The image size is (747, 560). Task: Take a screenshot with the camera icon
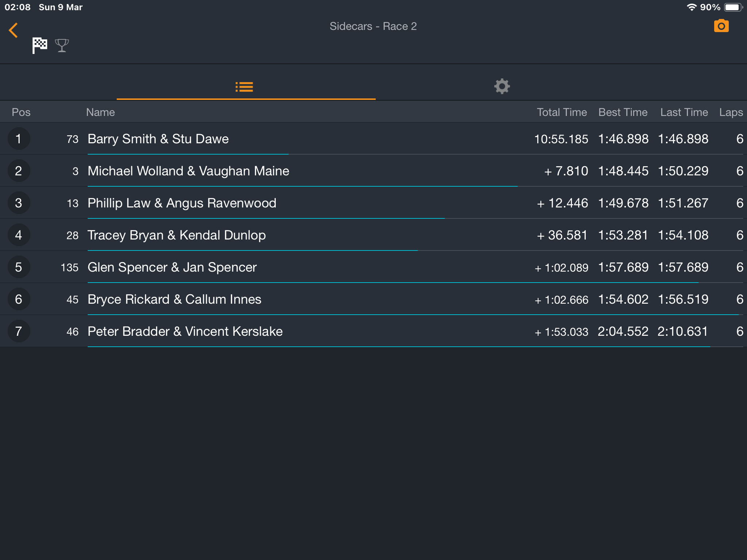[721, 26]
